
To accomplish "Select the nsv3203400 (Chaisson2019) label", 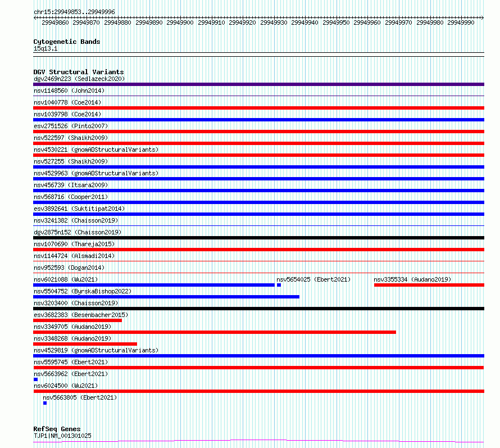I will (x=76, y=303).
